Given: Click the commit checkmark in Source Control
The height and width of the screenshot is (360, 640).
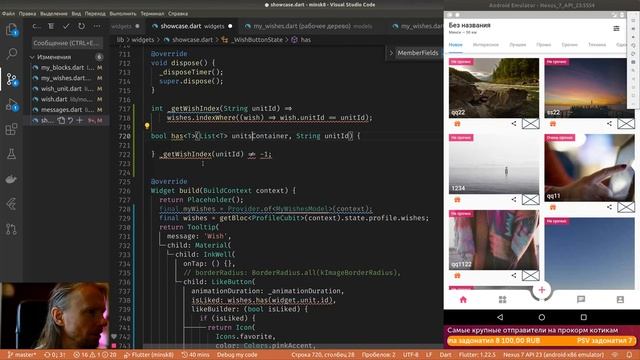Looking at the screenshot, I should click(x=66, y=26).
